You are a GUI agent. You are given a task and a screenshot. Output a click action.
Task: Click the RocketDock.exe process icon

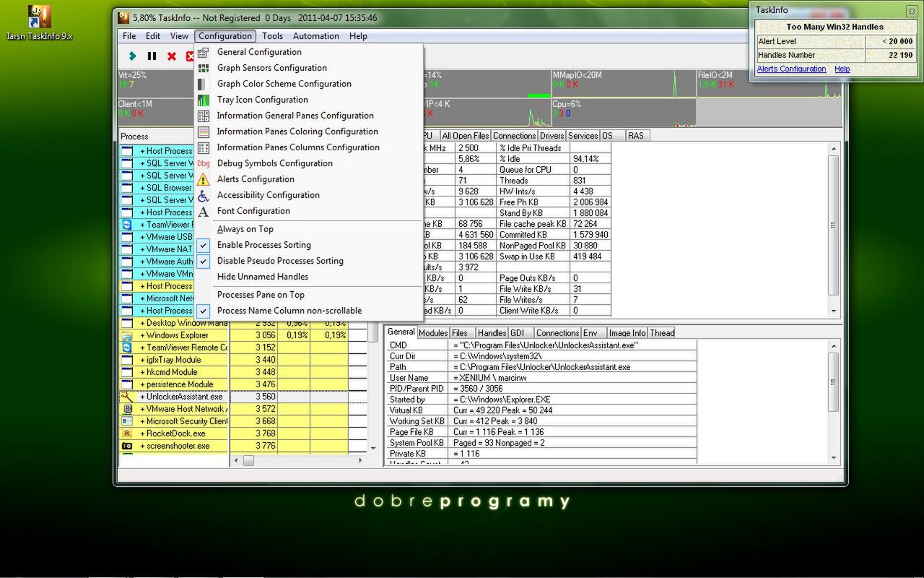[127, 433]
